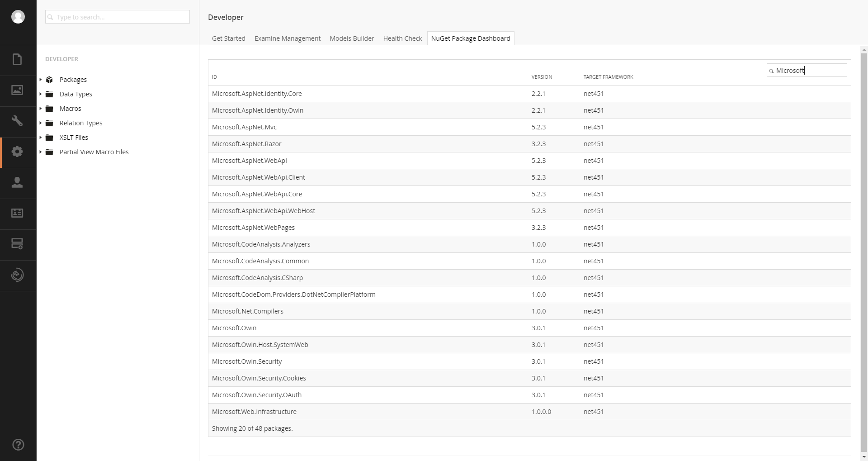Select Relation Types tree item
Screen dimensions: 868x461
pyautogui.click(x=81, y=123)
